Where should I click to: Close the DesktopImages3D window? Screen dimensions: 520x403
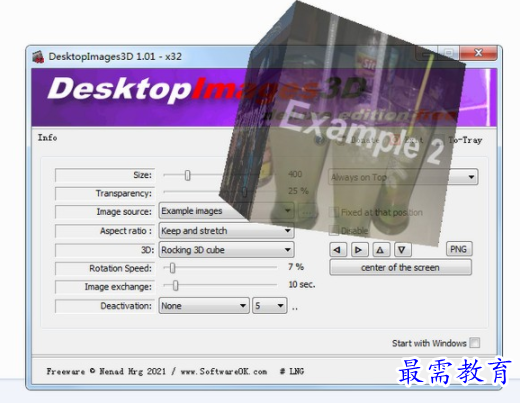(479, 53)
